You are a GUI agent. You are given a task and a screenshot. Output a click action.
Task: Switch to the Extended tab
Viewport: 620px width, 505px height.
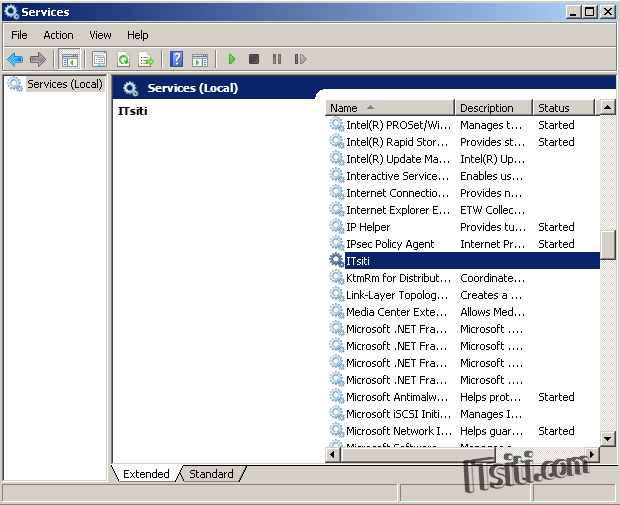146,474
